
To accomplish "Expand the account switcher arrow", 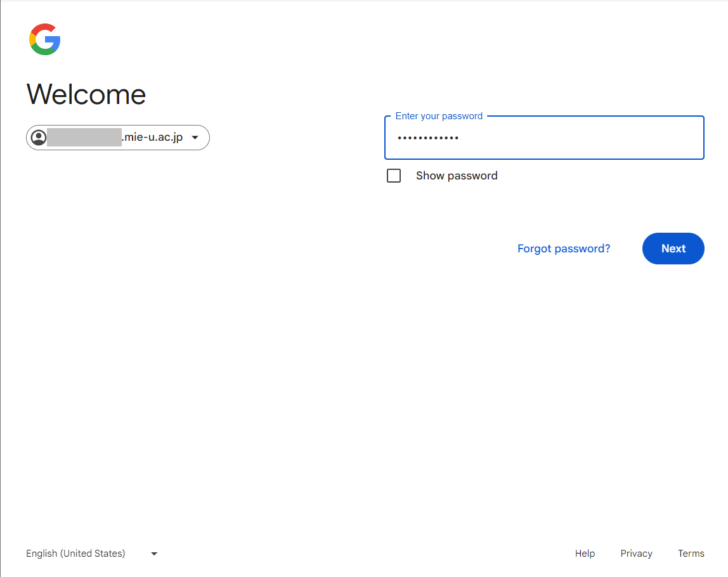I will pos(195,138).
